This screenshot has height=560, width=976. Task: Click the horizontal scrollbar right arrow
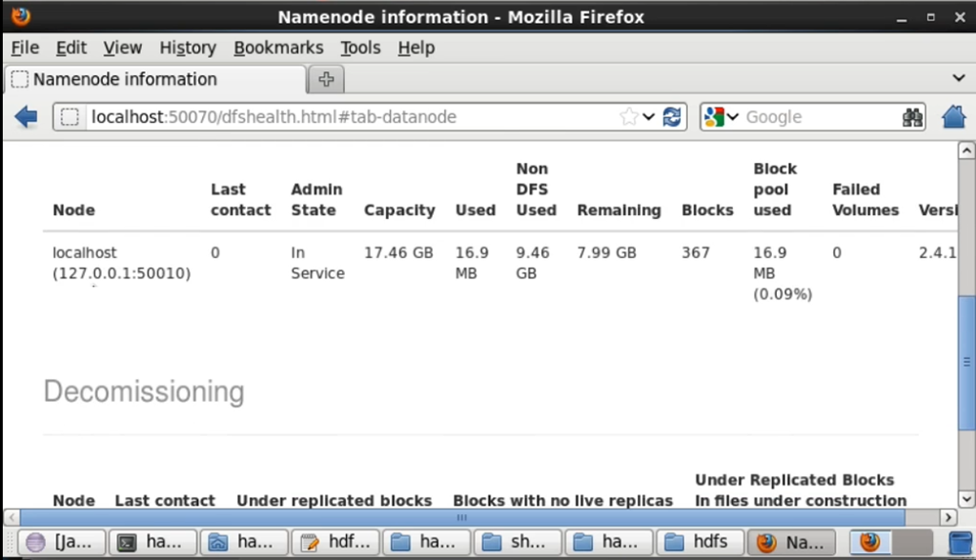pos(948,517)
